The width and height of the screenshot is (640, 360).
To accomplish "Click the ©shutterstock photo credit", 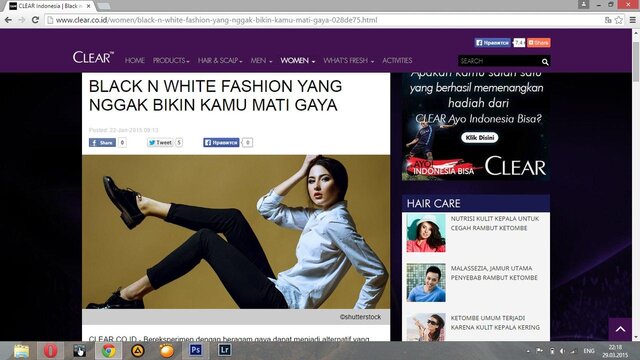I will click(360, 317).
